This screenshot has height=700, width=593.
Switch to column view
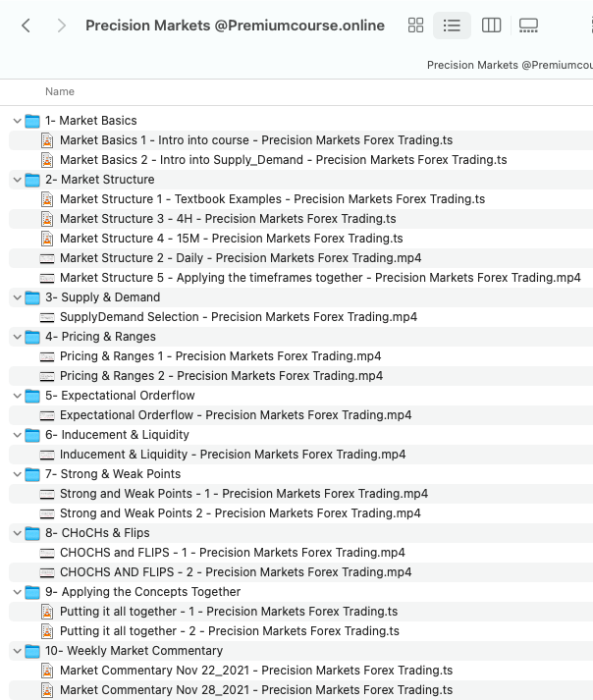(492, 26)
